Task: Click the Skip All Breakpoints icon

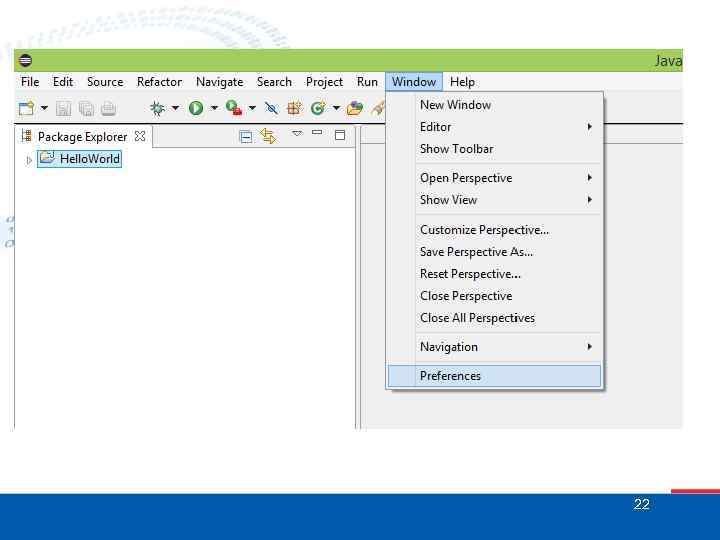Action: point(271,108)
